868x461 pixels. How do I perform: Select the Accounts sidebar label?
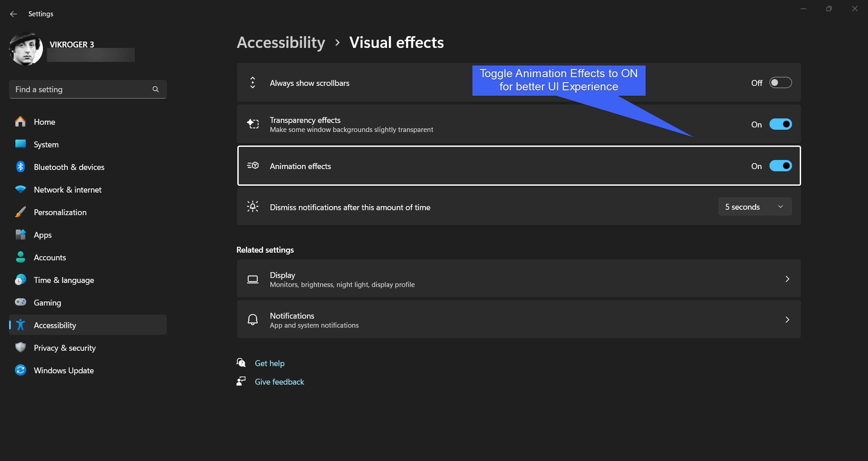50,258
